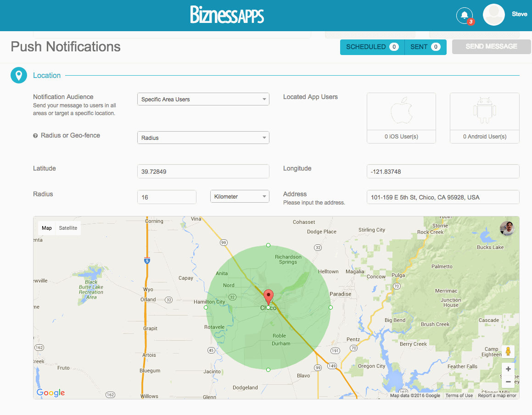Click the Map data ©2016 Google text

point(415,395)
